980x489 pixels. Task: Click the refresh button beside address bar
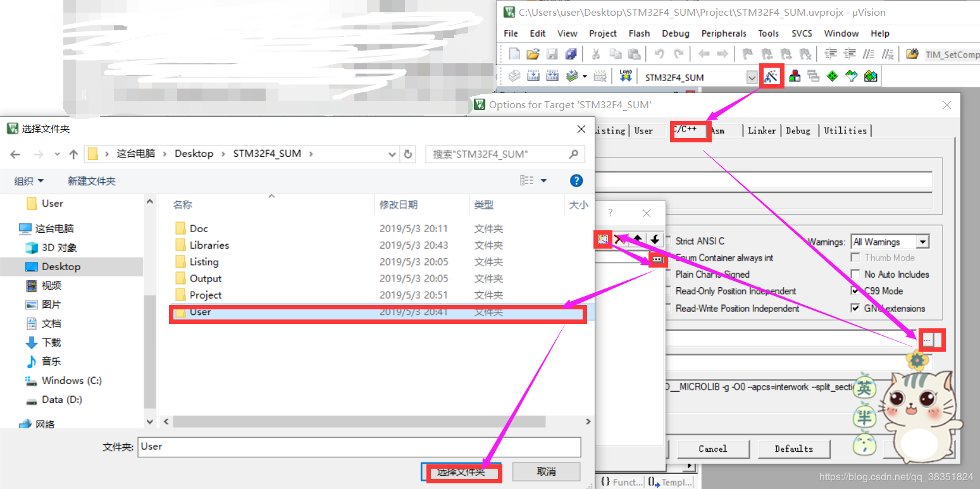tap(408, 154)
